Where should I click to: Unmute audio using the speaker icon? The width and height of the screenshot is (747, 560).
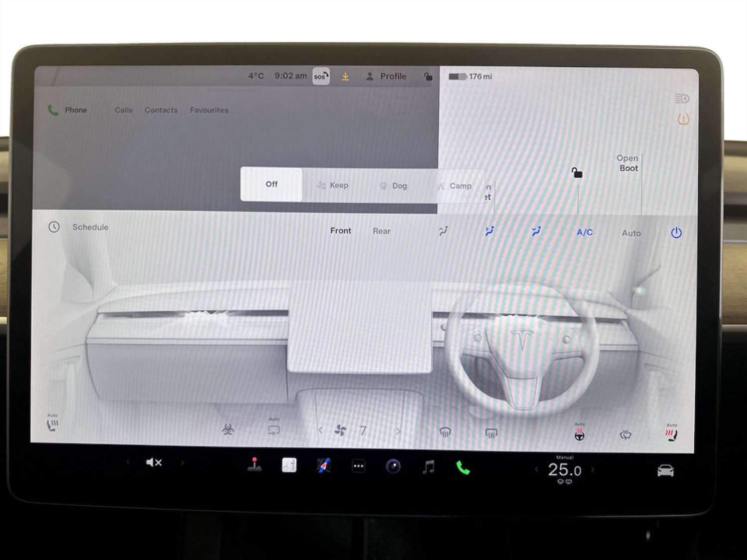153,462
